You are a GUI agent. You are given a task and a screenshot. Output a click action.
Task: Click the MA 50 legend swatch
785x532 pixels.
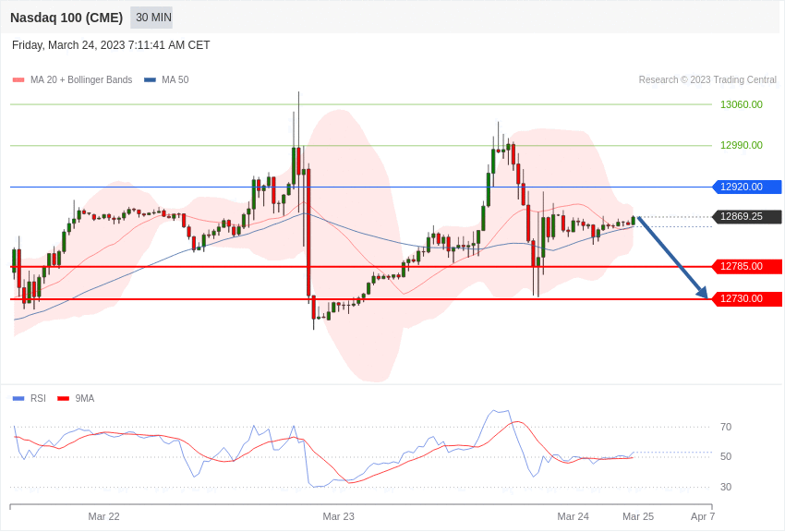[x=150, y=79]
